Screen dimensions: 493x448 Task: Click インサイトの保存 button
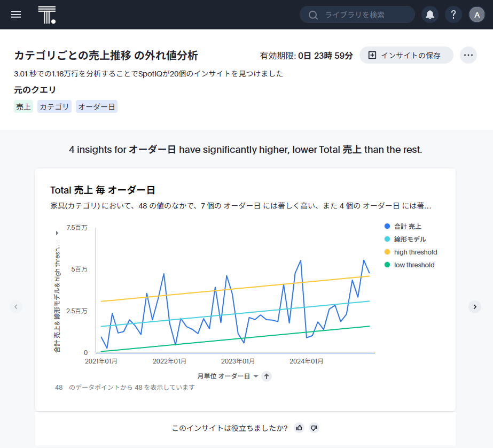point(406,55)
